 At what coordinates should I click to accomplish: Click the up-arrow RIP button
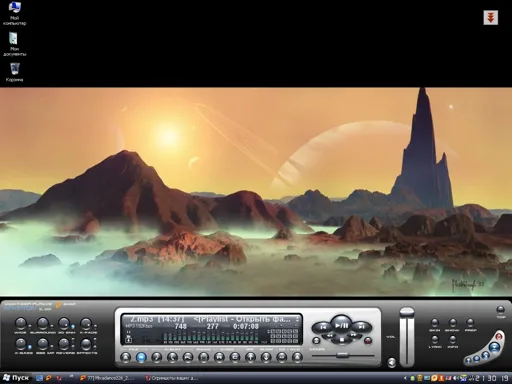tap(250, 358)
